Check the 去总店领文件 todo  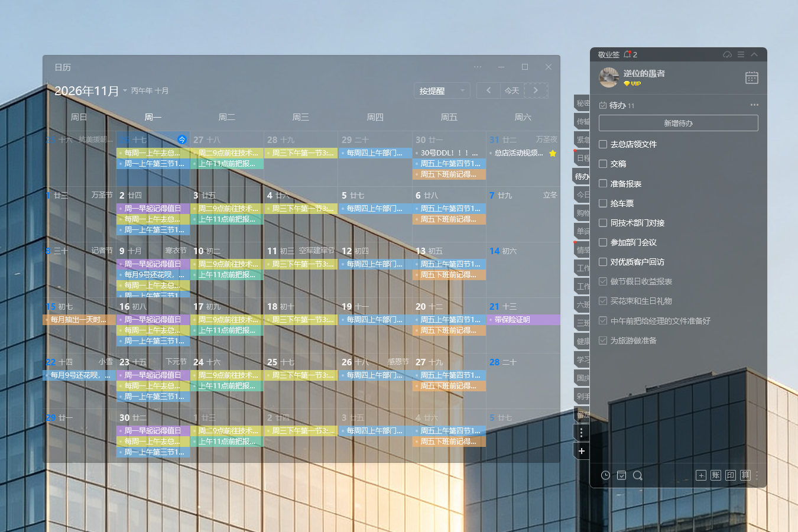point(603,144)
